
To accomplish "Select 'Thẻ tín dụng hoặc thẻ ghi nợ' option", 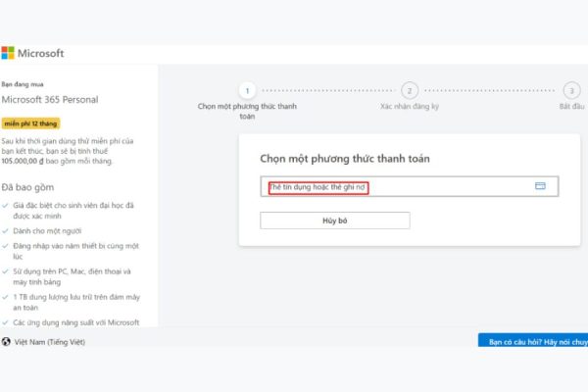I will pyautogui.click(x=318, y=186).
